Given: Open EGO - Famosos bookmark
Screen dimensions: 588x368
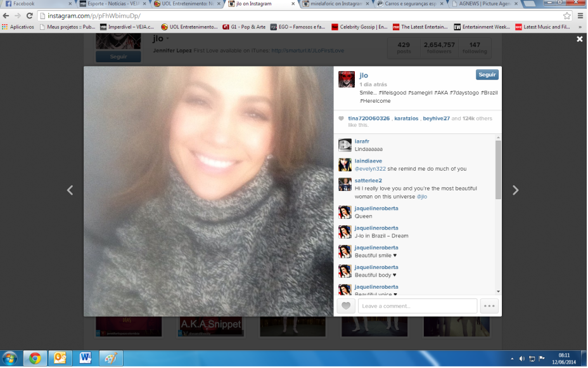Looking at the screenshot, I should coord(298,27).
